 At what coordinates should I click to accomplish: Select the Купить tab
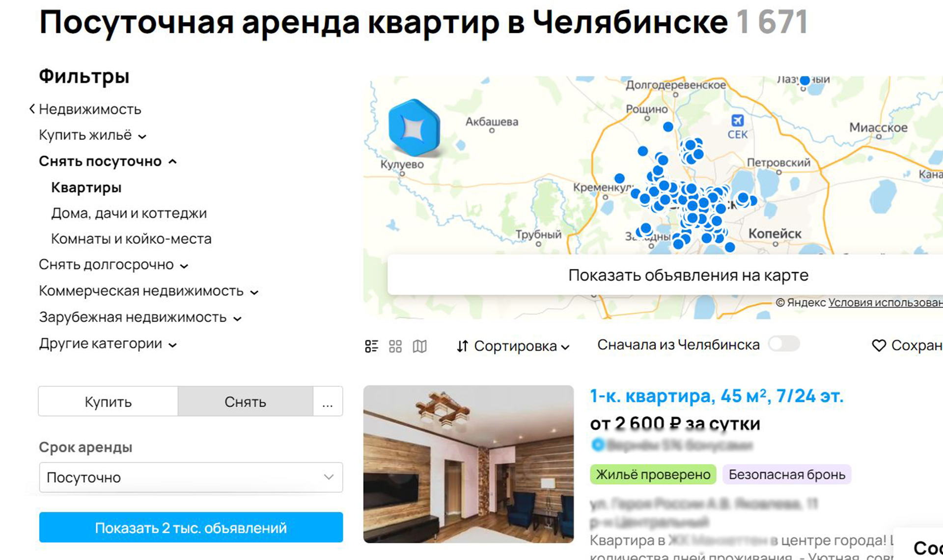(108, 401)
